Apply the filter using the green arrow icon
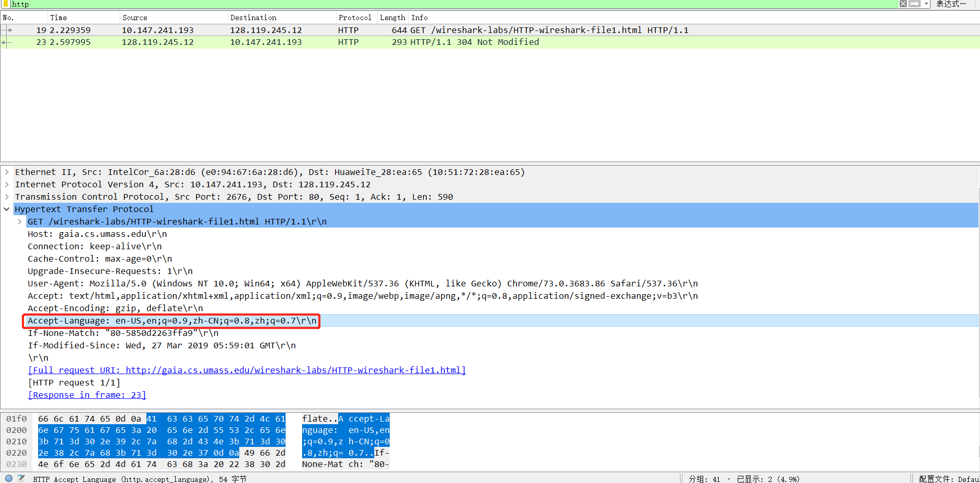The image size is (980, 483). (x=914, y=4)
